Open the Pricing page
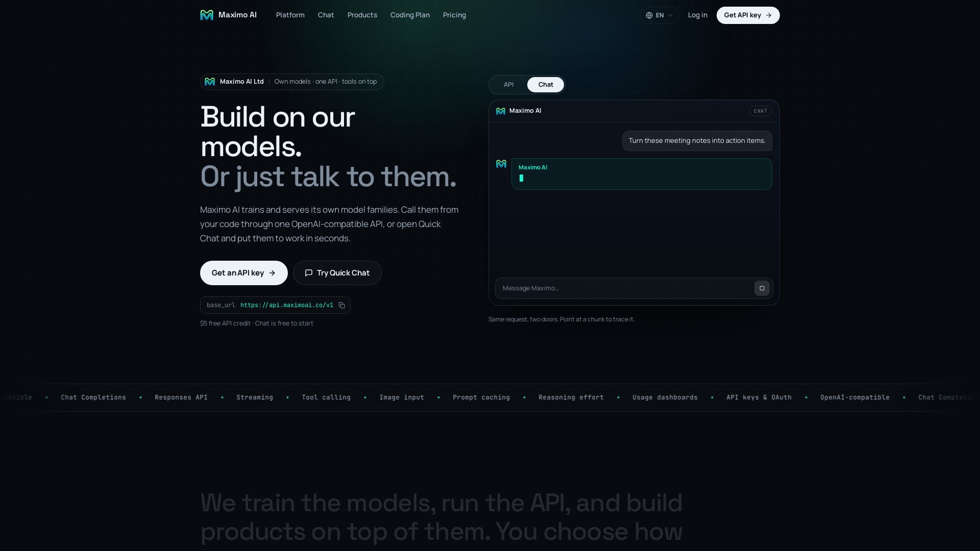 454,15
